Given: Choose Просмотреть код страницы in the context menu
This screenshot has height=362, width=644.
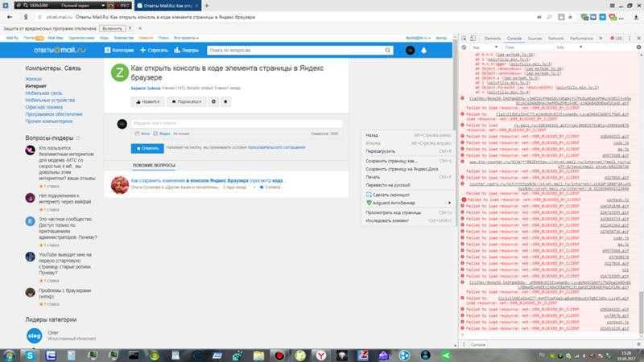Looking at the screenshot, I should coord(408,212).
